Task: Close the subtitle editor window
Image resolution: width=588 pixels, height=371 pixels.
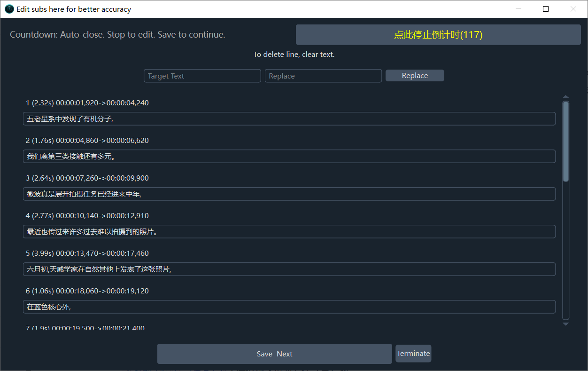Action: tap(573, 9)
